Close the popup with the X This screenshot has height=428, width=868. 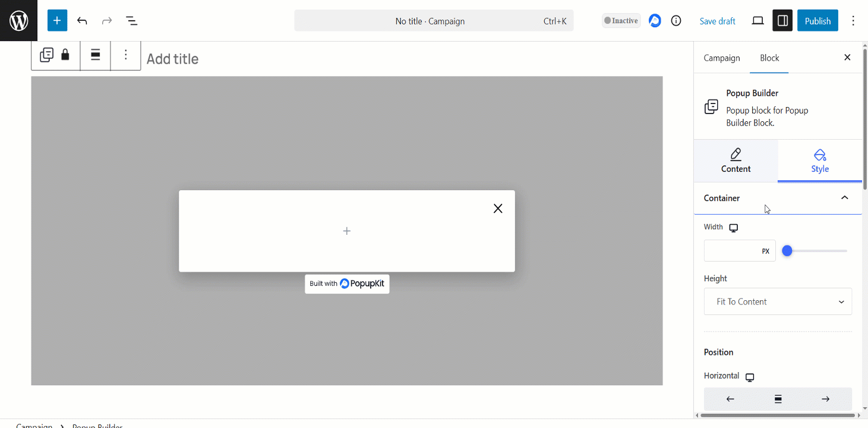(x=498, y=208)
